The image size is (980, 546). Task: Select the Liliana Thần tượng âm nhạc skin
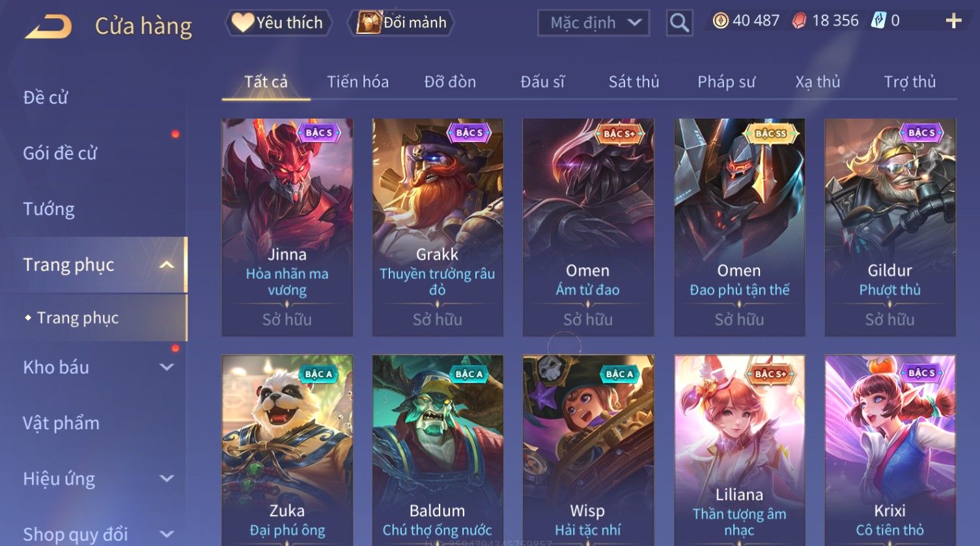739,450
